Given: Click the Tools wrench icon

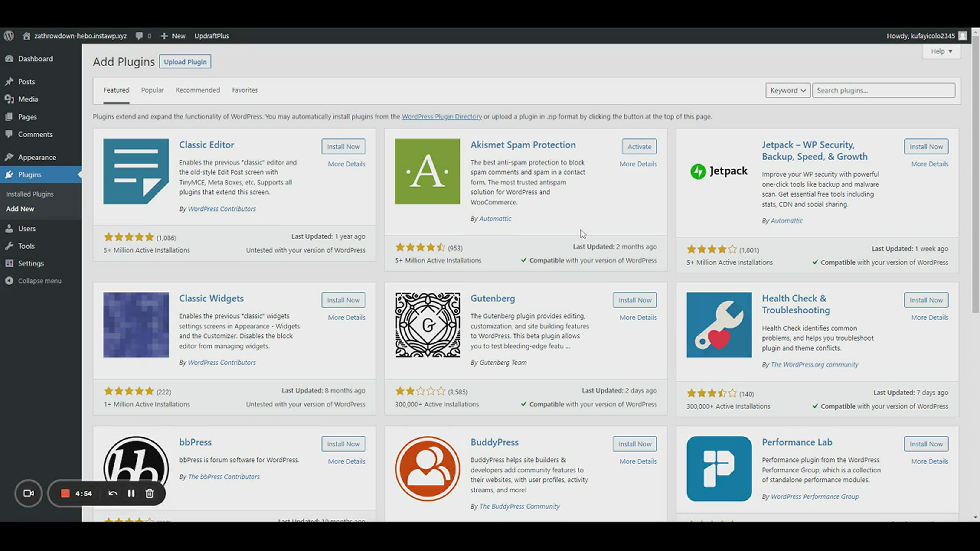Looking at the screenshot, I should click(x=9, y=246).
